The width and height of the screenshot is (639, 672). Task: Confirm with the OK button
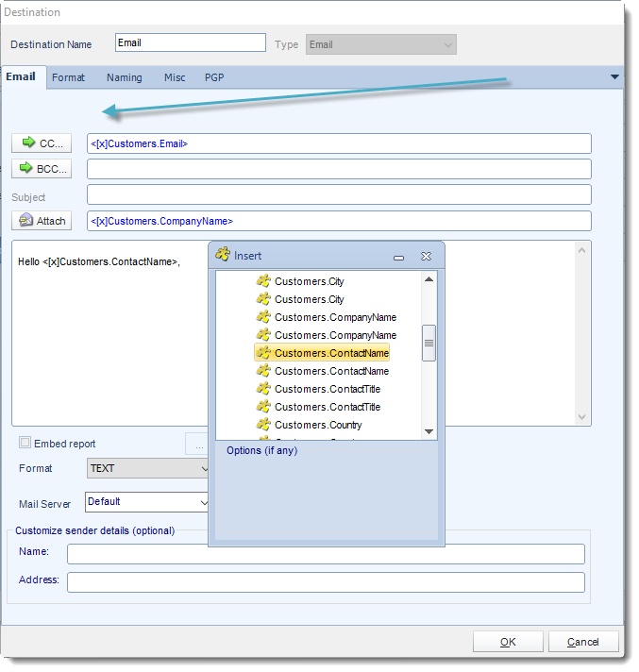click(508, 642)
